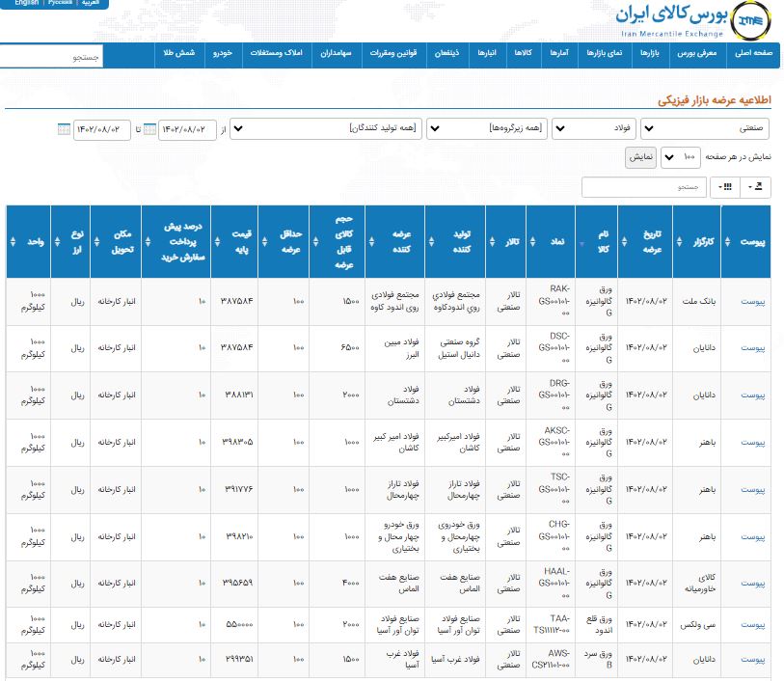Screen dimensions: 784x681
Task: Open نمای بازارها menu
Action: pyautogui.click(x=604, y=53)
